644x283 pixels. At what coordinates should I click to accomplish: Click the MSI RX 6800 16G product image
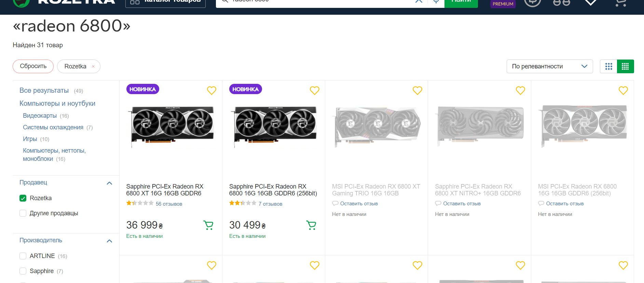[x=583, y=126]
